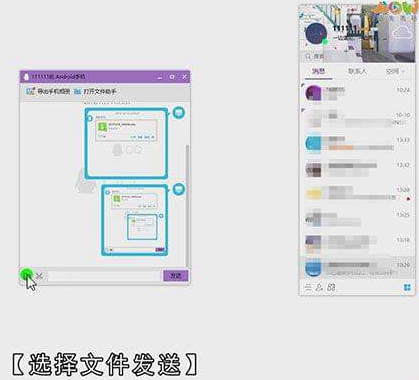Viewport: 419px width, 380px height.
Task: Open the main menu icon at QQ panel bottom
Action: [x=308, y=287]
